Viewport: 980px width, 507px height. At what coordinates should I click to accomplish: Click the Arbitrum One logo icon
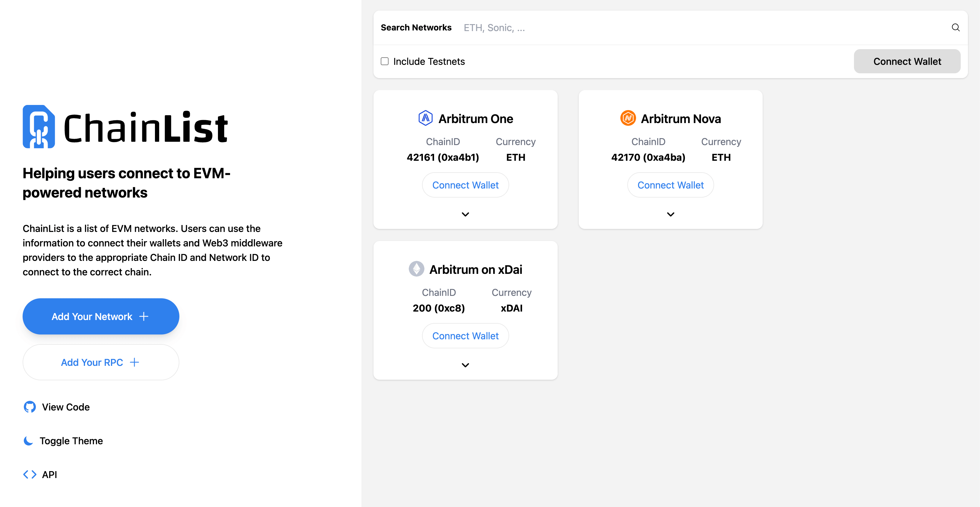[425, 118]
